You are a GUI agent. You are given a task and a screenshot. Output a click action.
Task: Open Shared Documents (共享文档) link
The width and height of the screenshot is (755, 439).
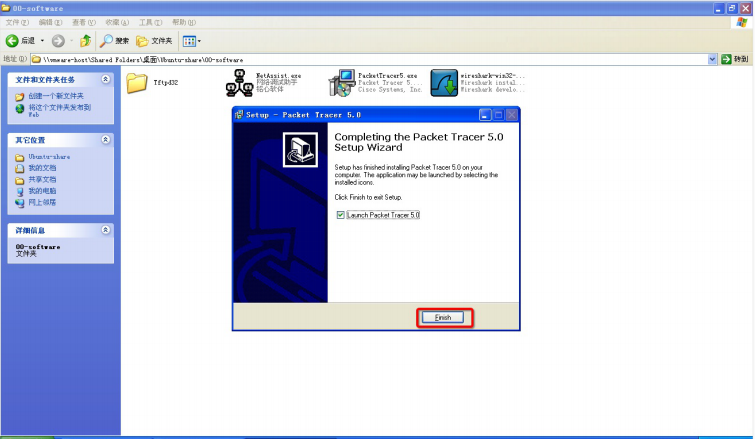pyautogui.click(x=42, y=180)
